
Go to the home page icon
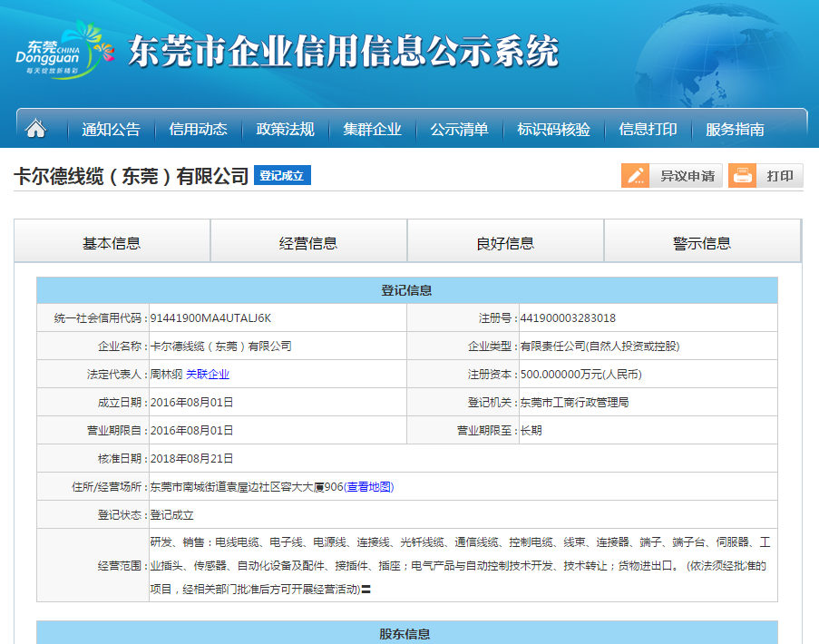click(35, 128)
